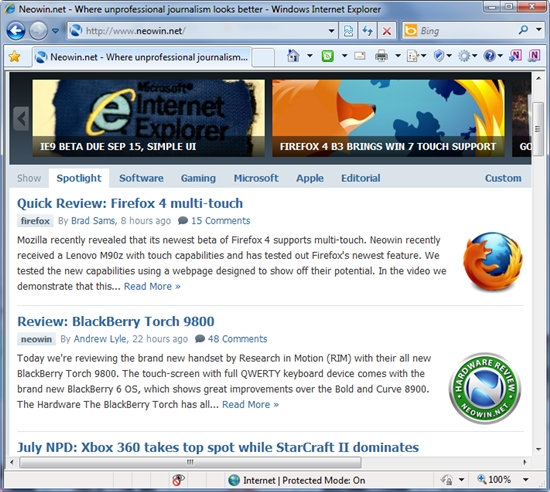Expand the Print options dropdown arrow
550x492 pixels.
click(398, 56)
